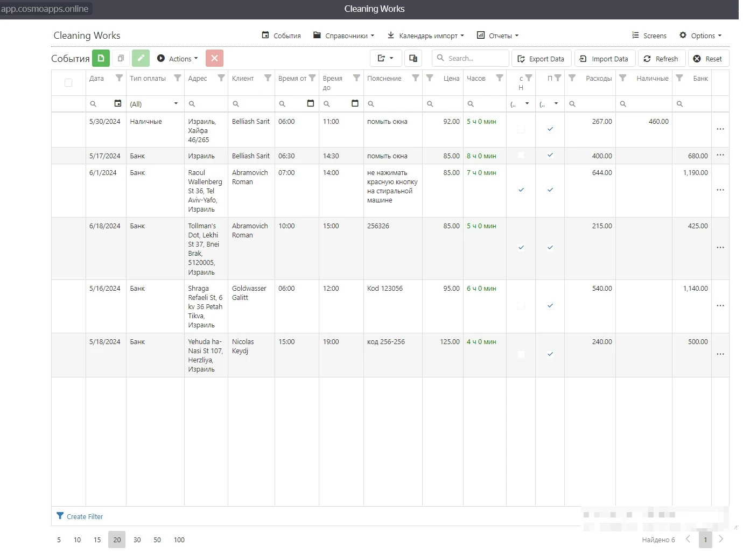Toggle П checkbox in 5/16/2024 row

tap(550, 306)
